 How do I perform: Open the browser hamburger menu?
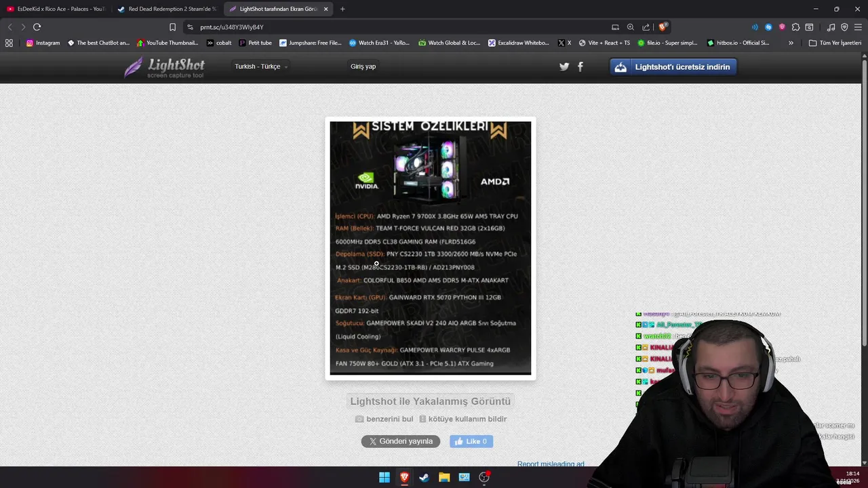pyautogui.click(x=858, y=27)
